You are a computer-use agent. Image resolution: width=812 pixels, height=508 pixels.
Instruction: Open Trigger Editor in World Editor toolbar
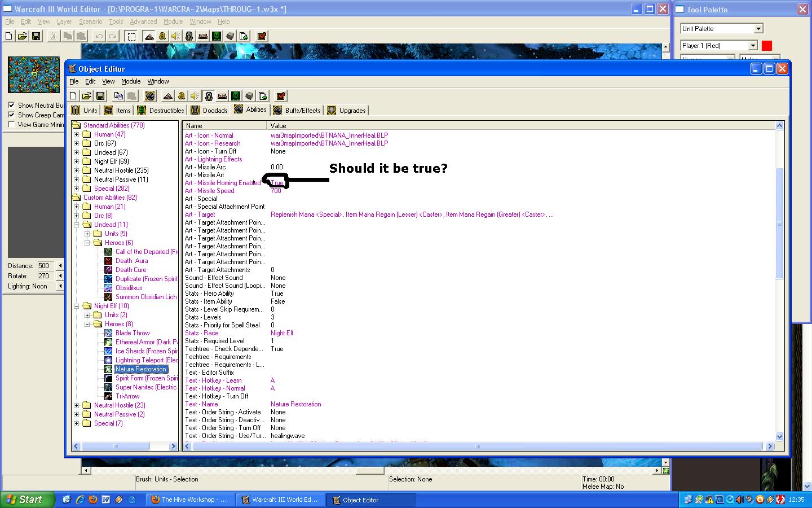(x=162, y=37)
